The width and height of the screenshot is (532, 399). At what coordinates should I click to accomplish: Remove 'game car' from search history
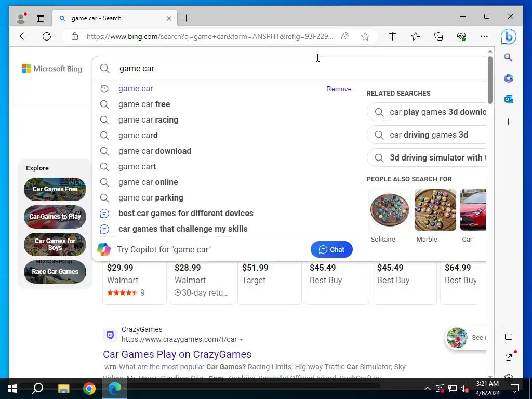tap(339, 89)
